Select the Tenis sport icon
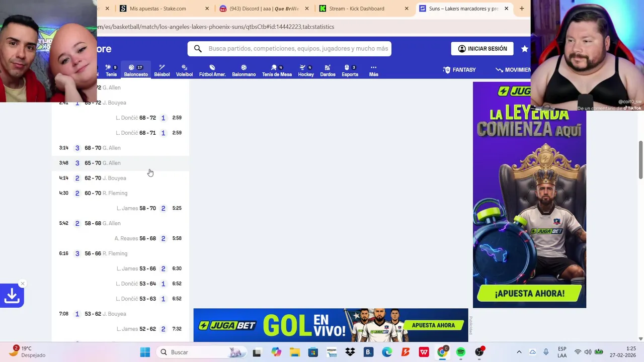 coord(111,70)
